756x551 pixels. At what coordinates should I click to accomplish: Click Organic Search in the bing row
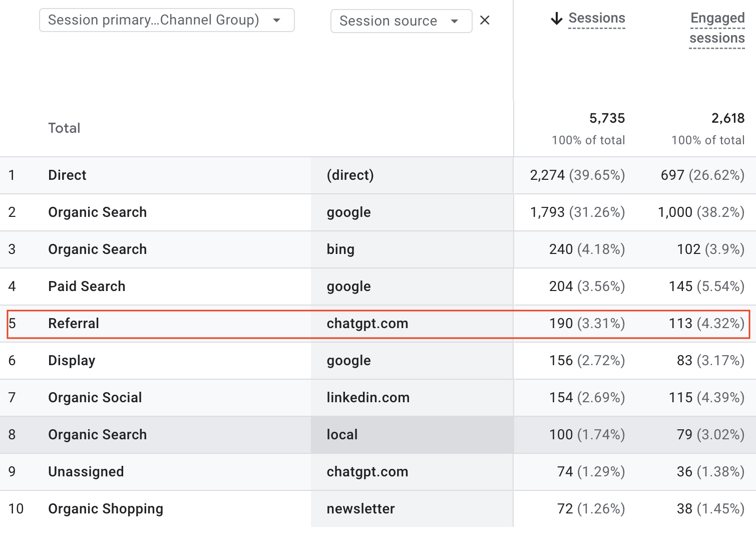pyautogui.click(x=98, y=249)
